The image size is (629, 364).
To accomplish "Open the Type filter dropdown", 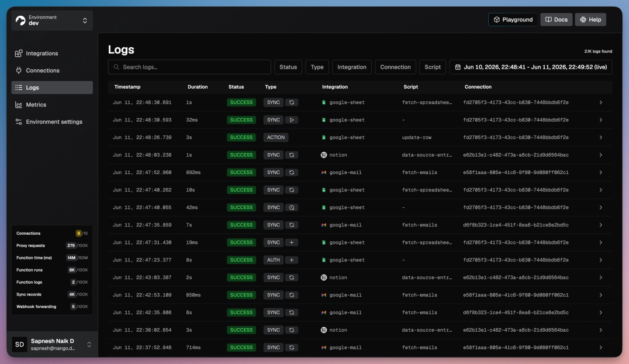I will pos(317,67).
